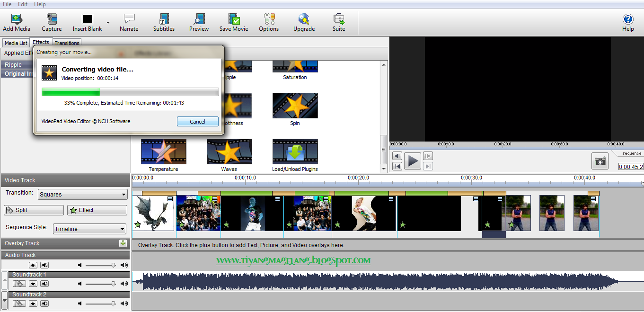Click the 0:00:45.2 time field
Image resolution: width=644 pixels, height=312 pixels.
[x=631, y=167]
